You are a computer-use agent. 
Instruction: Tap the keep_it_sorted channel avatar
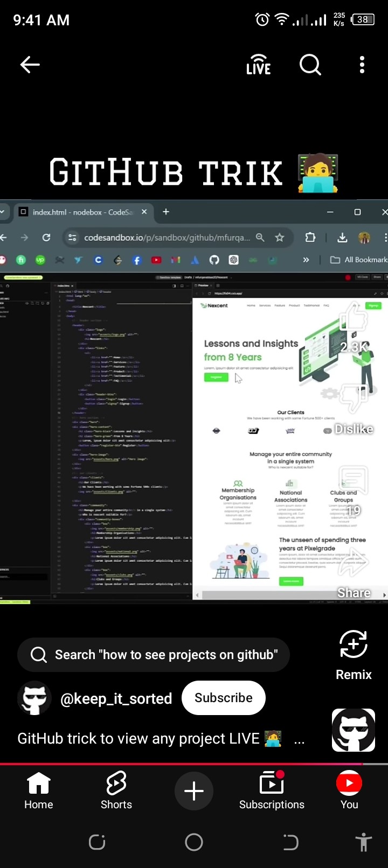(x=34, y=698)
